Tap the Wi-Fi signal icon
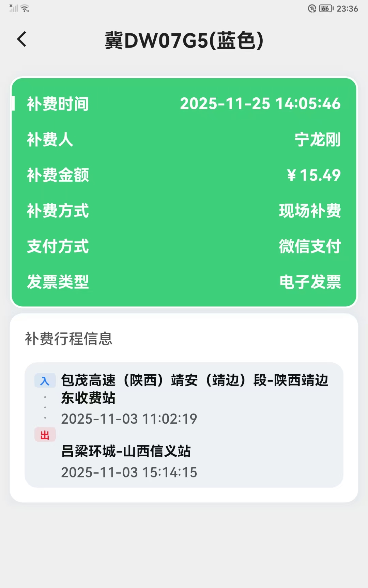The width and height of the screenshot is (368, 588). point(25,9)
